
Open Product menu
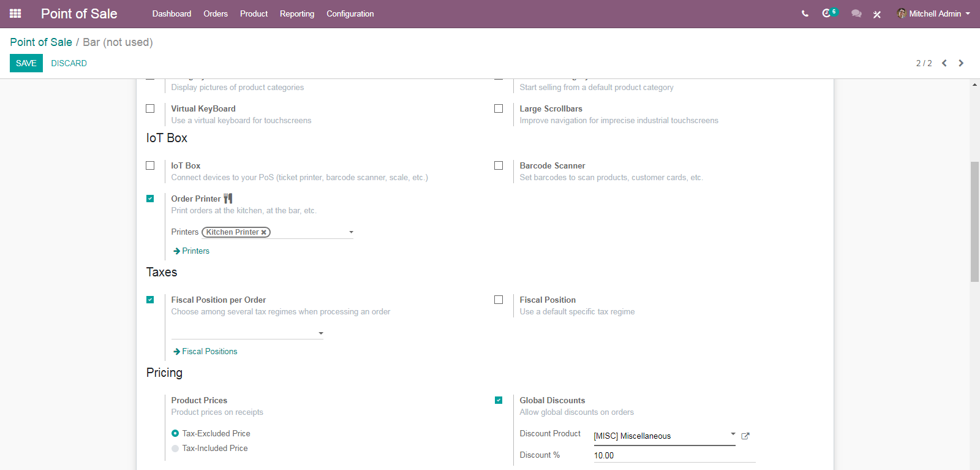(x=254, y=13)
